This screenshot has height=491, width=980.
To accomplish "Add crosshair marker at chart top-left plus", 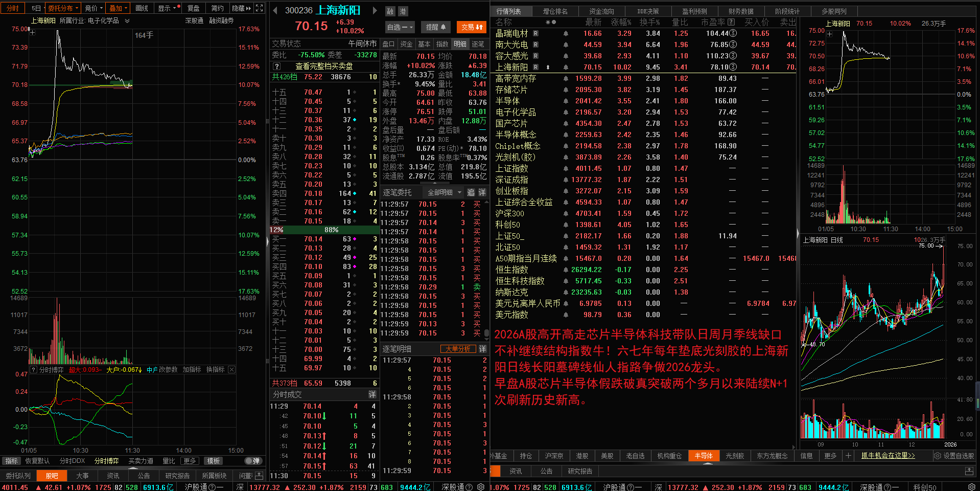I will pos(32,32).
